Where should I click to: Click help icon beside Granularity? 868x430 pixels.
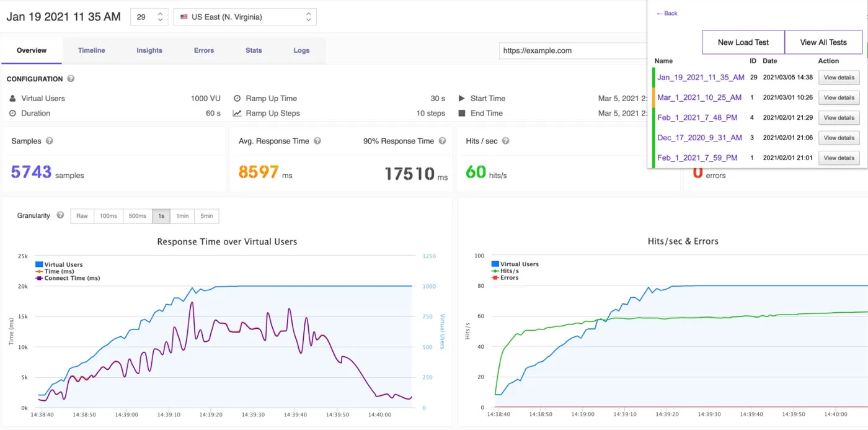coord(60,215)
